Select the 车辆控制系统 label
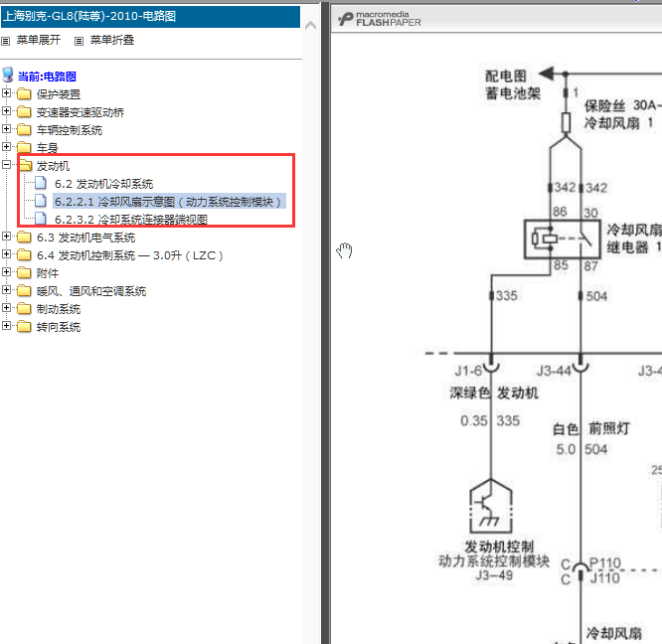 (70, 130)
